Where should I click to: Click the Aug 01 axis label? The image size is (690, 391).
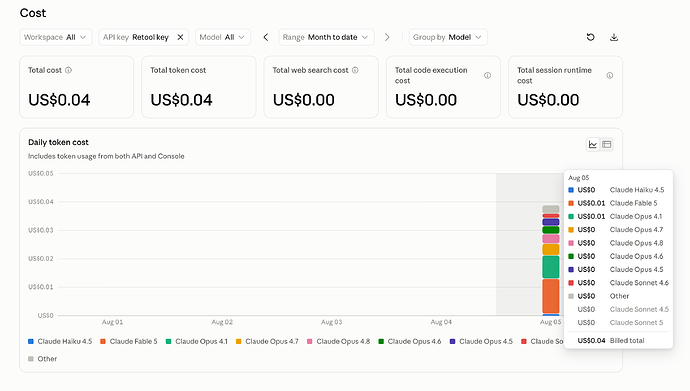(x=113, y=322)
